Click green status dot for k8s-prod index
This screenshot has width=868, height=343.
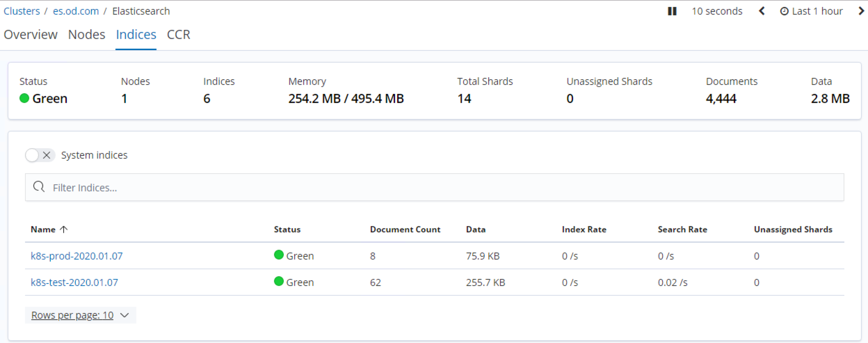[279, 255]
